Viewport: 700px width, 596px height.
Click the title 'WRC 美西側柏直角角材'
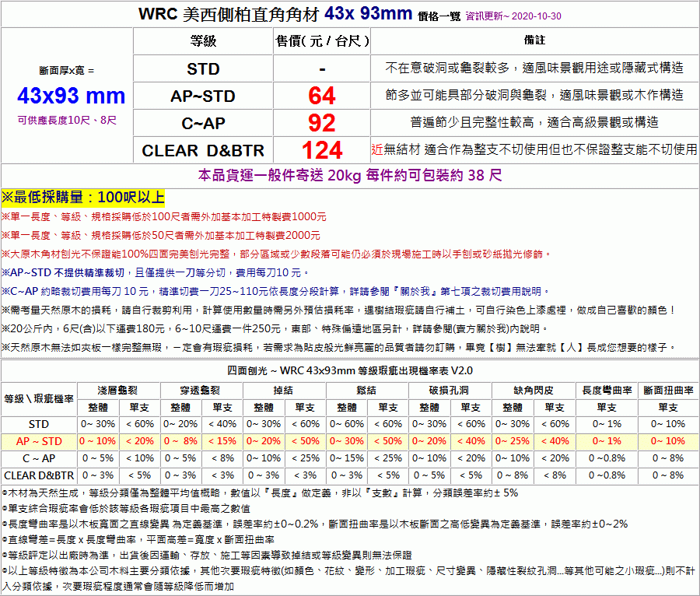(228, 14)
